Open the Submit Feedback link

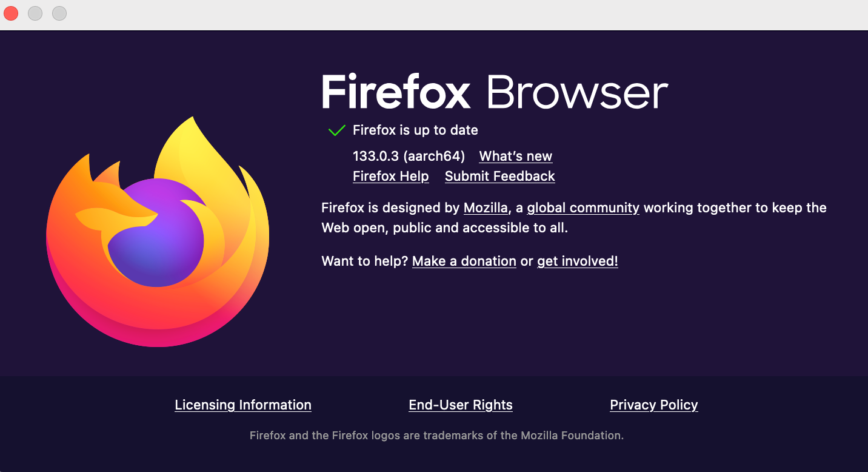[500, 177]
